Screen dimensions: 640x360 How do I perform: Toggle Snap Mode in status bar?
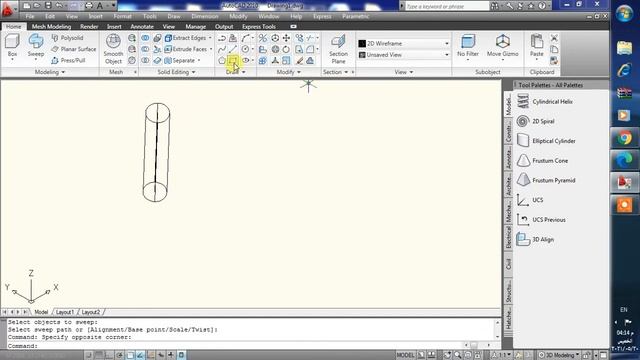(x=89, y=355)
